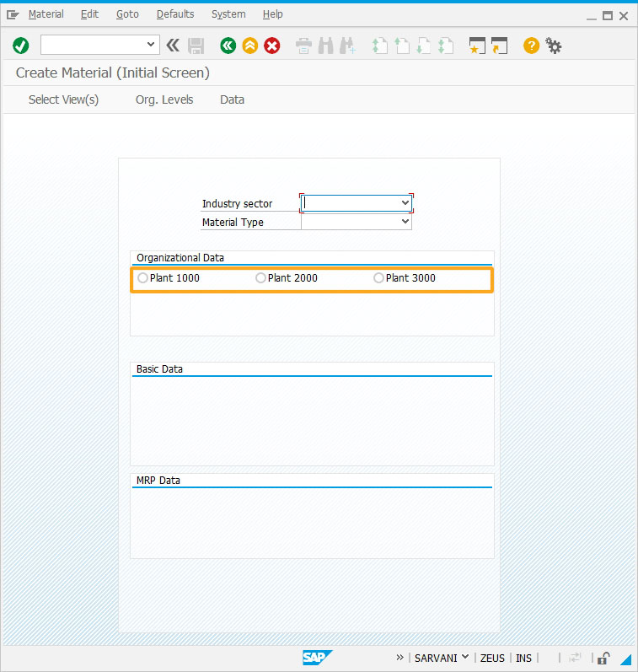Viewport: 638px width, 672px height.
Task: Open the Edit menu
Action: [x=89, y=14]
